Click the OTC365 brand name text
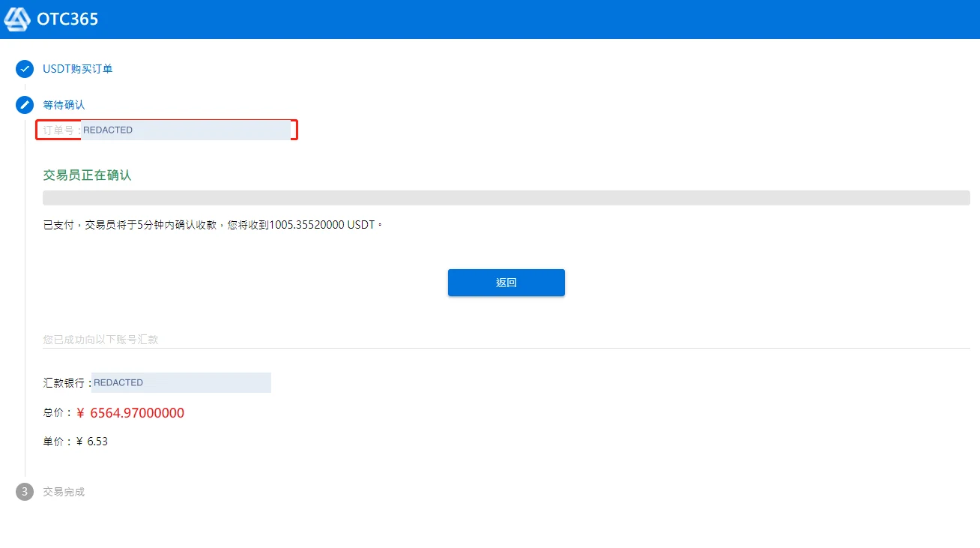This screenshot has width=980, height=548. pos(67,19)
